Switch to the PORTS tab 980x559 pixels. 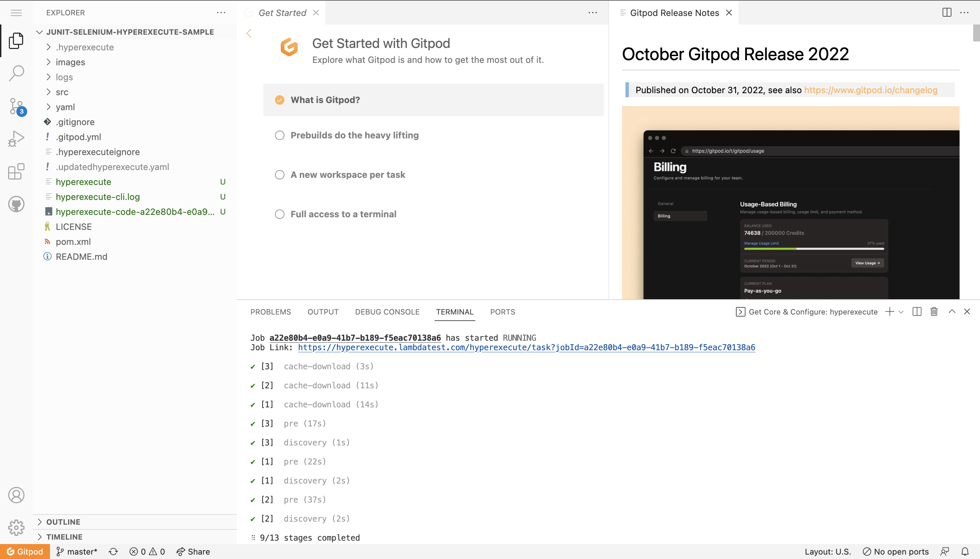tap(502, 312)
